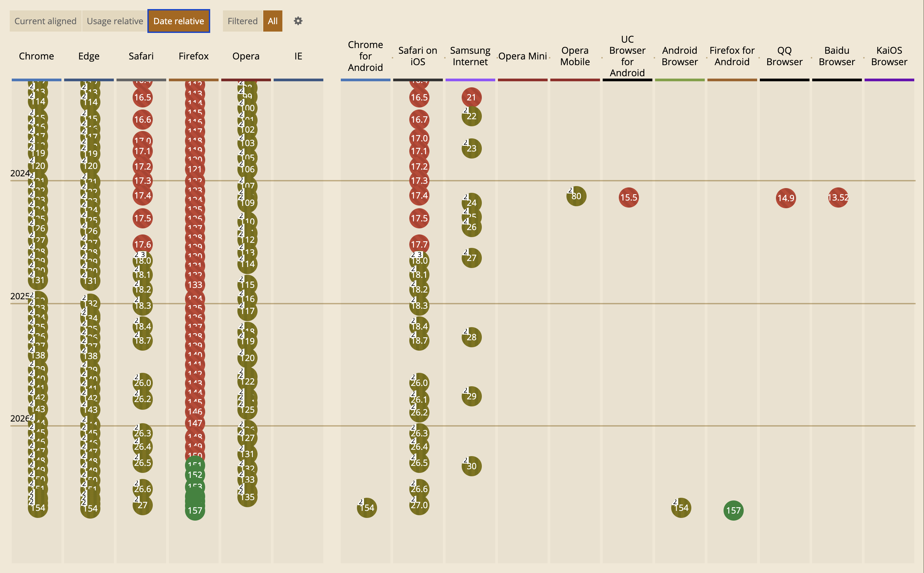
Task: Switch to Current aligned view
Action: pos(45,21)
